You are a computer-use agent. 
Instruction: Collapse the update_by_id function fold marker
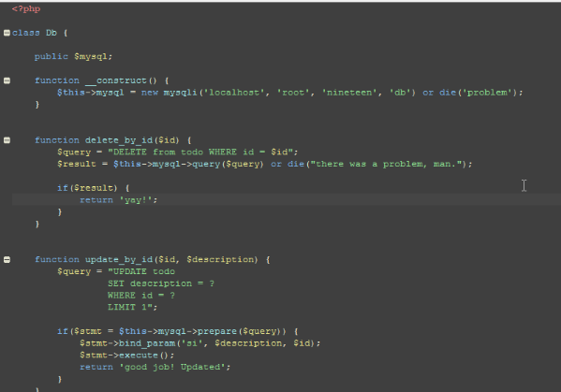point(7,260)
